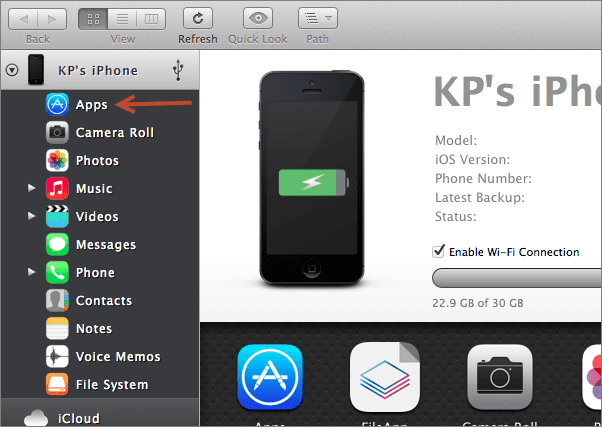Click the Status label
This screenshot has height=427, width=602.
(x=455, y=216)
